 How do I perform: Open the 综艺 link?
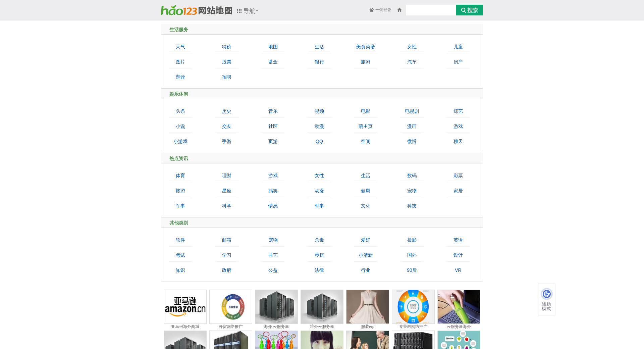coord(458,111)
